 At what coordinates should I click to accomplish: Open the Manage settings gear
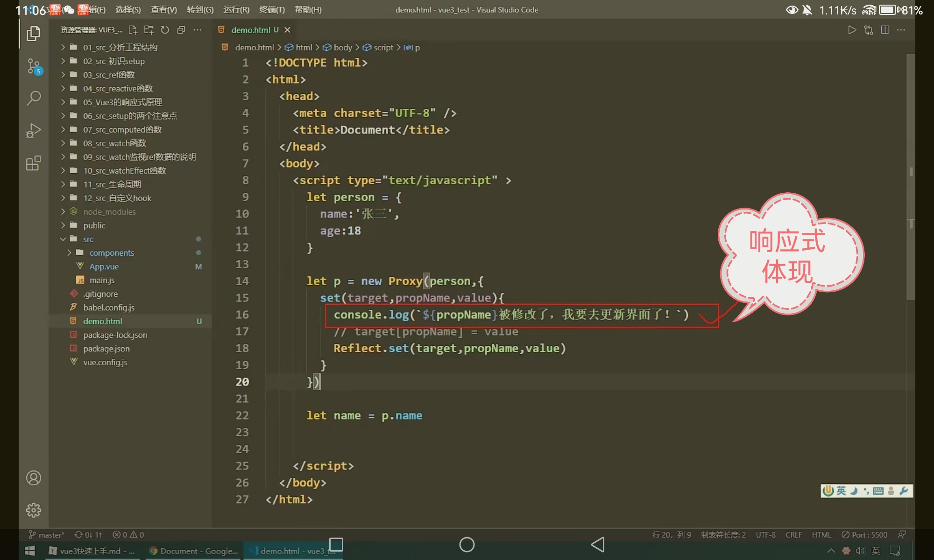click(x=33, y=510)
